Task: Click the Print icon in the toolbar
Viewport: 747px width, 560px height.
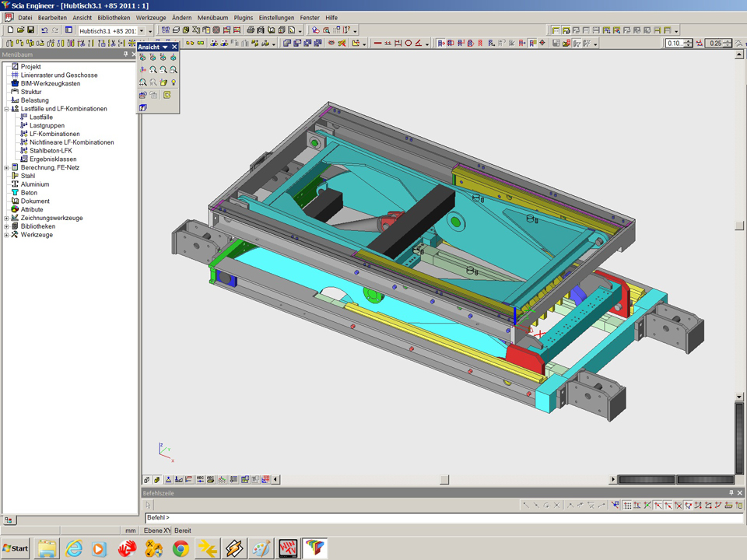Action: click(x=251, y=30)
